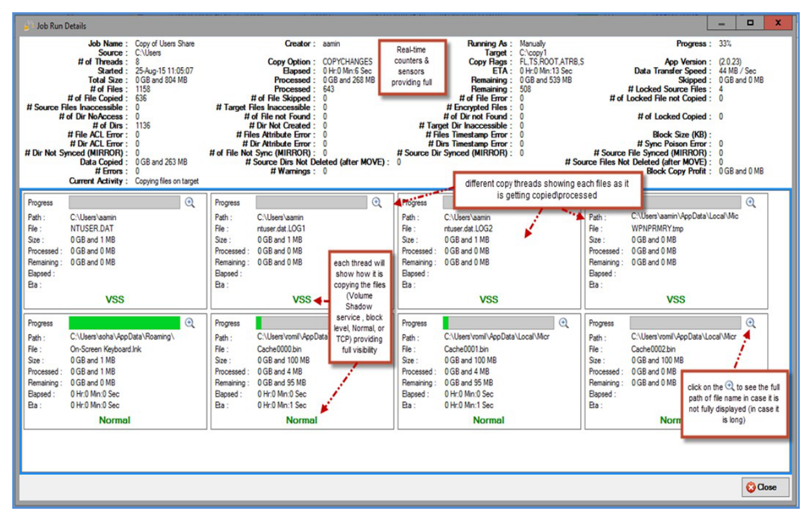Click 'Job Run Details' window title text

point(62,26)
